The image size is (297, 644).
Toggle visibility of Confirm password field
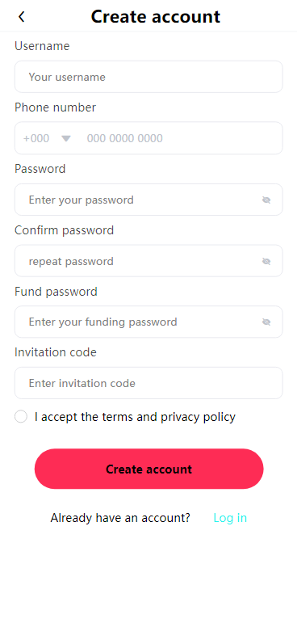coord(266,261)
